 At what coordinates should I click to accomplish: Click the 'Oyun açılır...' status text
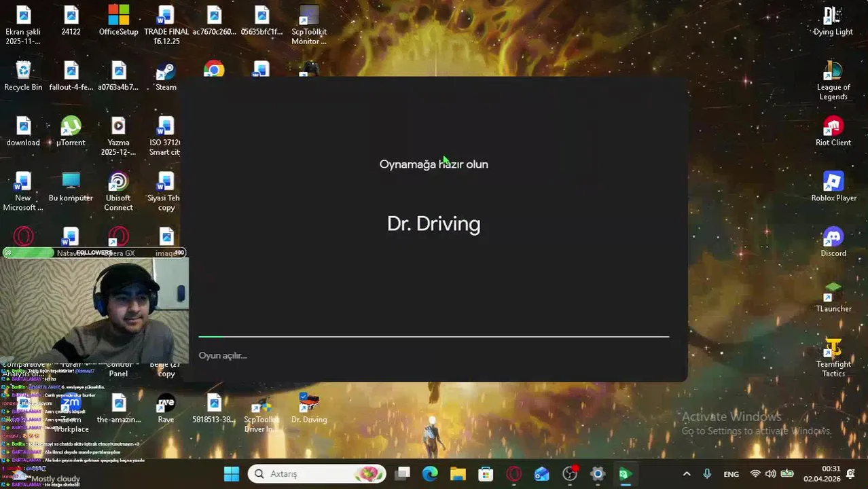click(x=223, y=356)
